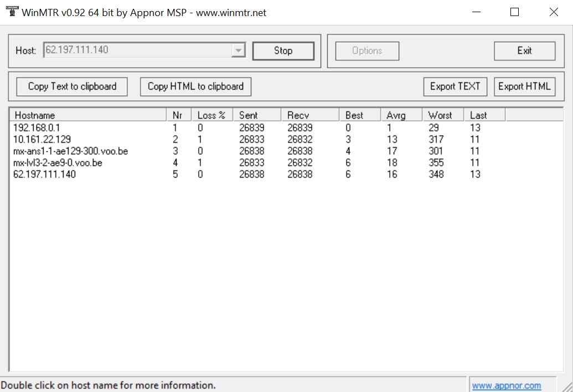This screenshot has height=392, width=573.
Task: Click the Recv column header
Action: click(x=310, y=115)
